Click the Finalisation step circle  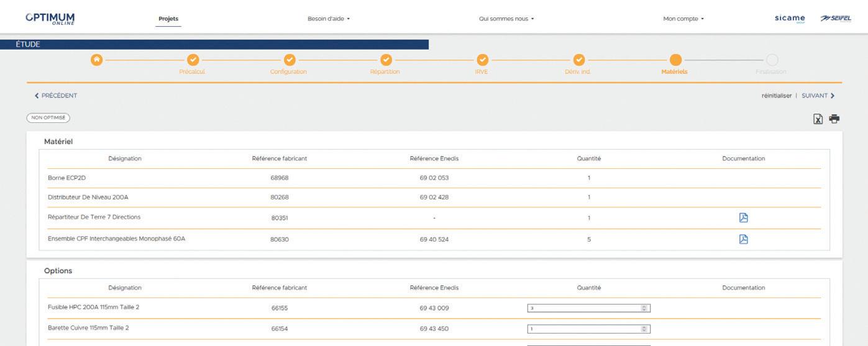[x=772, y=60]
